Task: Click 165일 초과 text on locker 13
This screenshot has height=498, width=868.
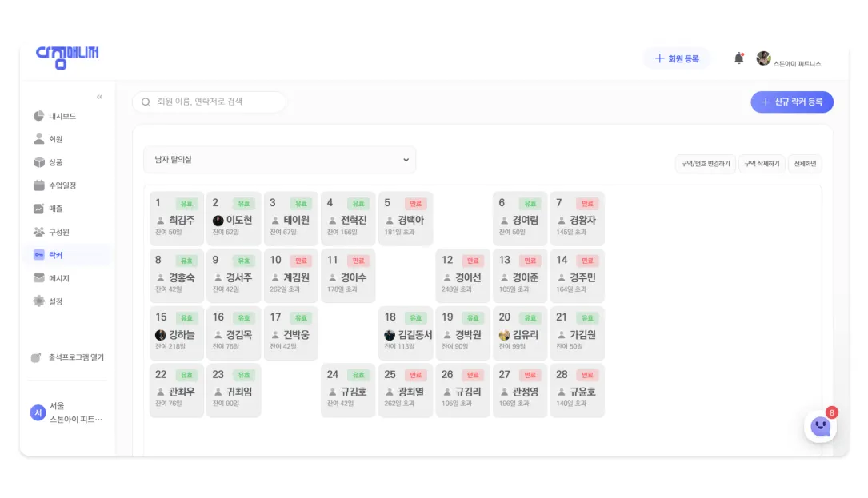Action: pyautogui.click(x=514, y=289)
